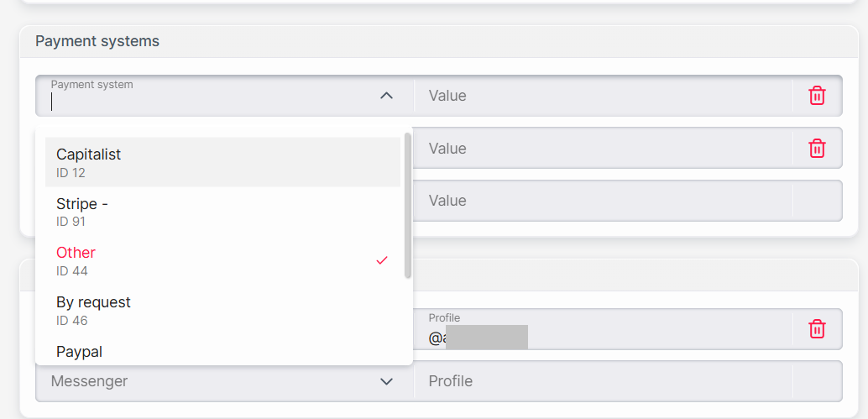Screen dimensions: 868x419
Task: Collapse the Payment system dropdown chevron
Action: (x=386, y=96)
